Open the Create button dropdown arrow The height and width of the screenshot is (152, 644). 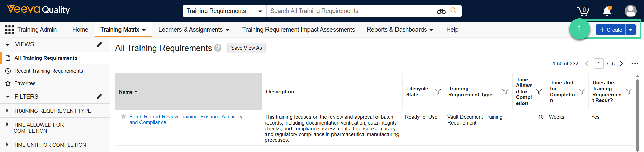point(631,30)
